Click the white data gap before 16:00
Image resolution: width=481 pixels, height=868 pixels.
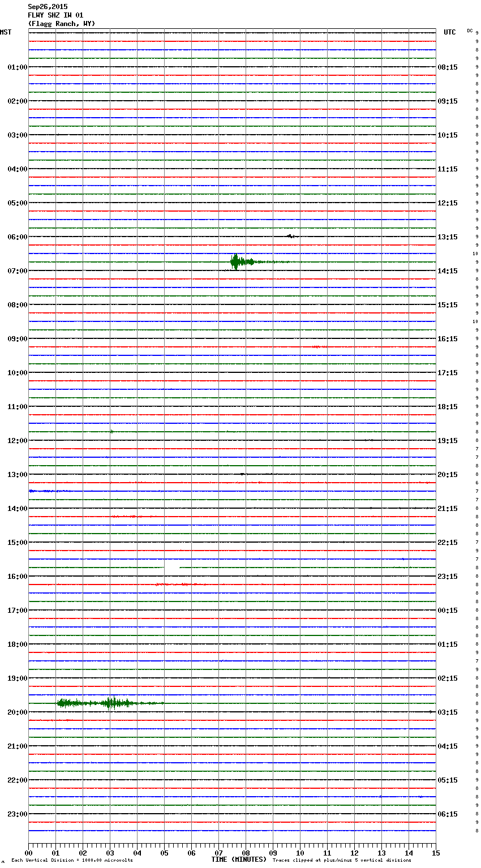pyautogui.click(x=172, y=566)
